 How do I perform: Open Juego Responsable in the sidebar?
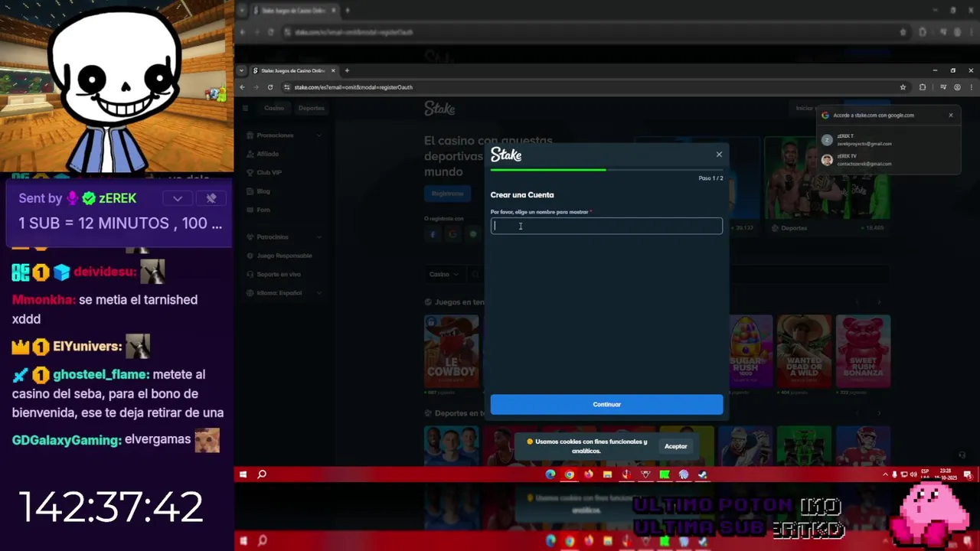(x=284, y=256)
